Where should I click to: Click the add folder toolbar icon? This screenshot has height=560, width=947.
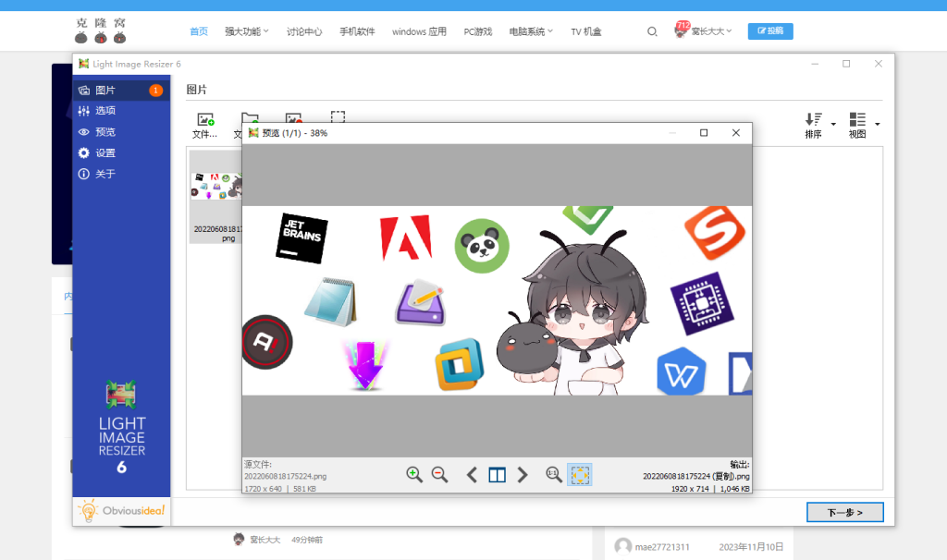[248, 119]
